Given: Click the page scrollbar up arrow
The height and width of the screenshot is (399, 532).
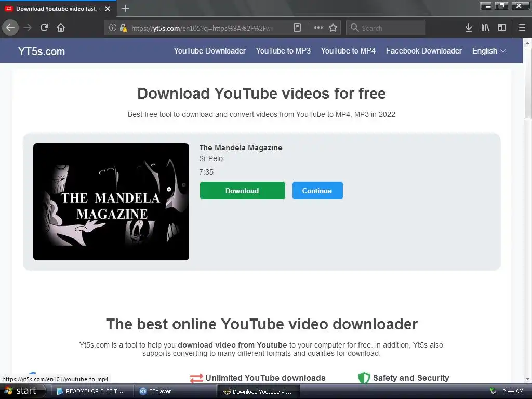Looking at the screenshot, I should (x=527, y=43).
